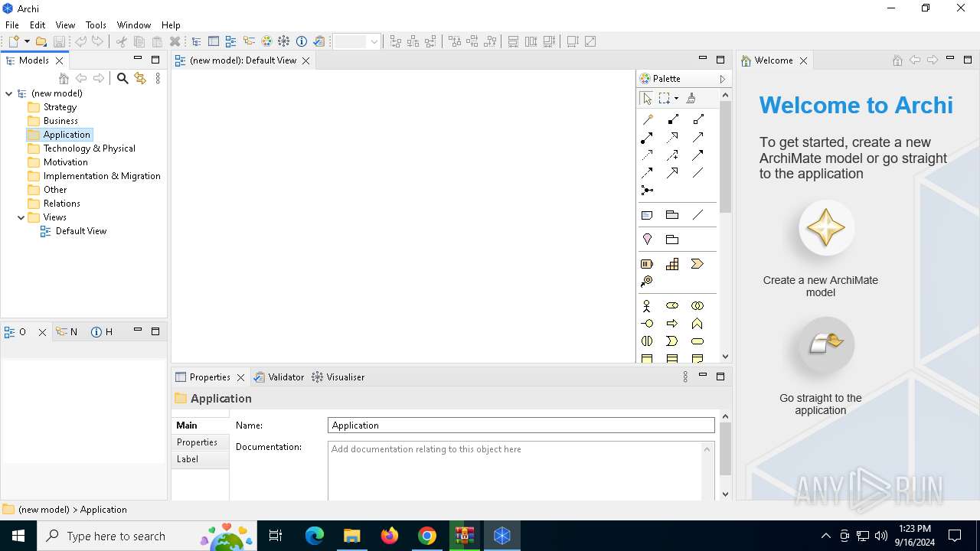Choose the Specialization relation tool
980x551 pixels.
coord(672,173)
